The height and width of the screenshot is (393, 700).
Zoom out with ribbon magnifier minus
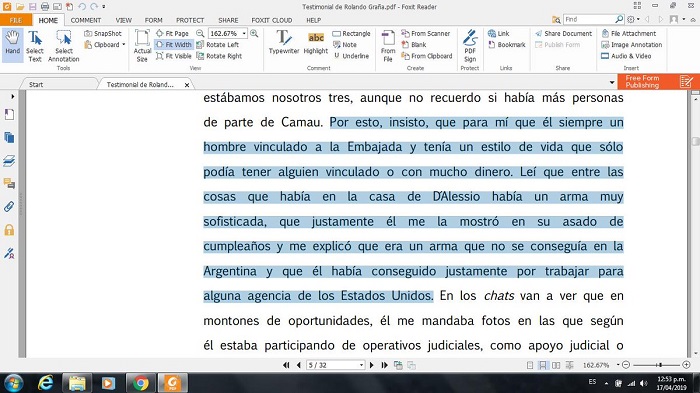coord(200,33)
